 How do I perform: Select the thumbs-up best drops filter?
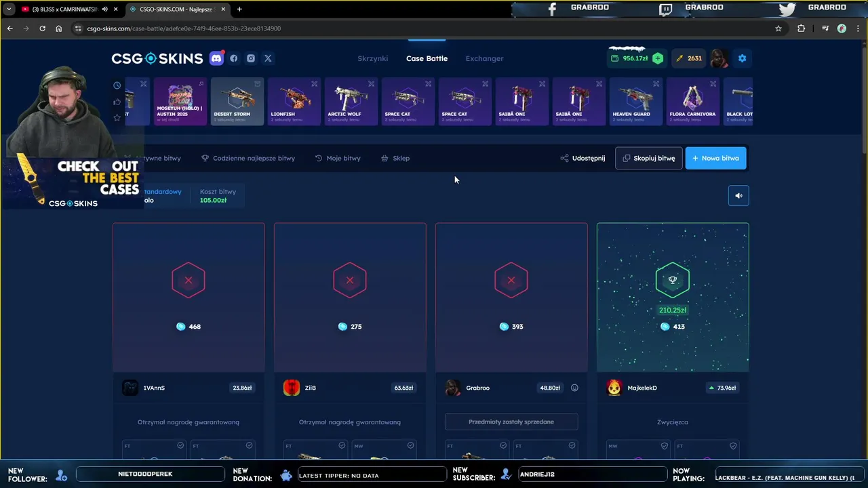click(x=117, y=102)
